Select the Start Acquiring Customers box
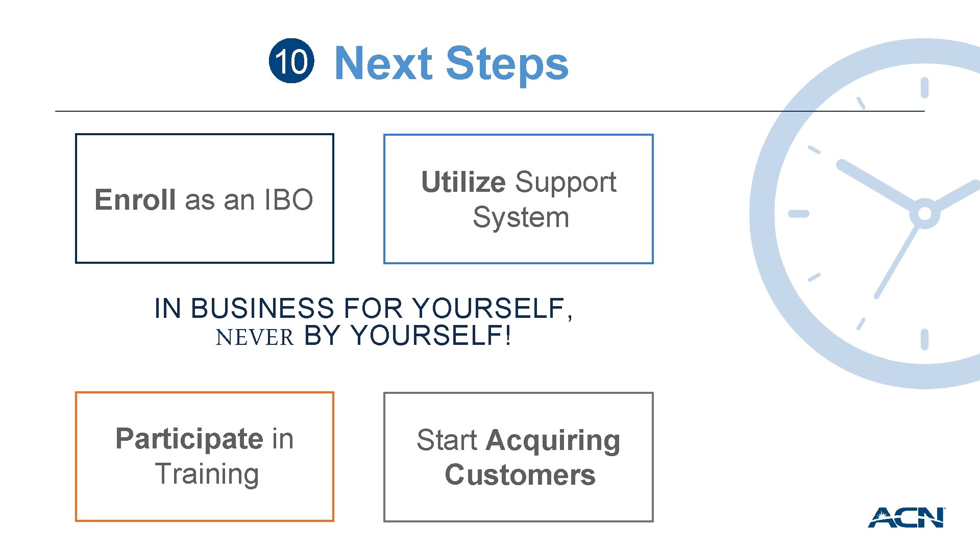This screenshot has width=980, height=551. pyautogui.click(x=519, y=457)
